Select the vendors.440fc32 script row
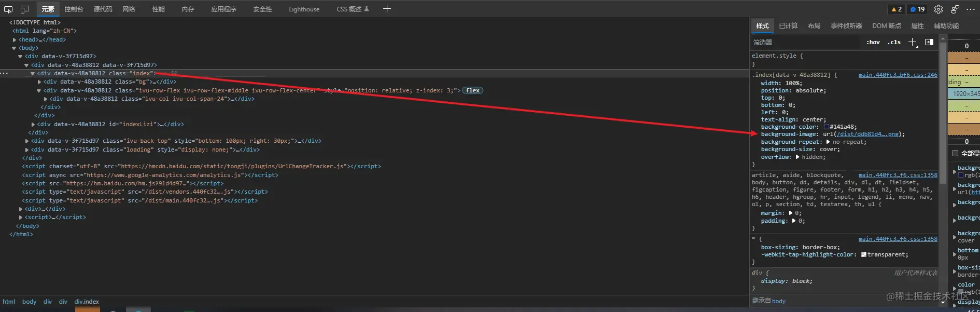The width and height of the screenshot is (980, 312). pyautogui.click(x=145, y=192)
